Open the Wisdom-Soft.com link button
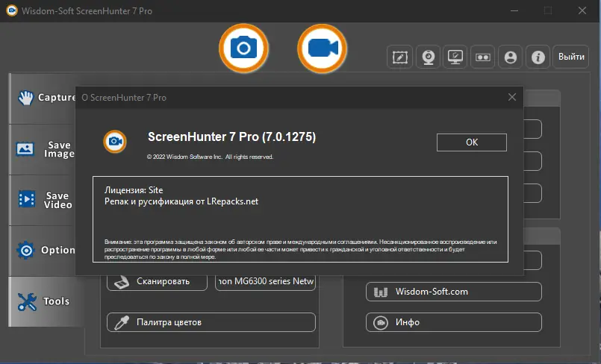Viewport: 601px width, 364px height. pos(454,292)
